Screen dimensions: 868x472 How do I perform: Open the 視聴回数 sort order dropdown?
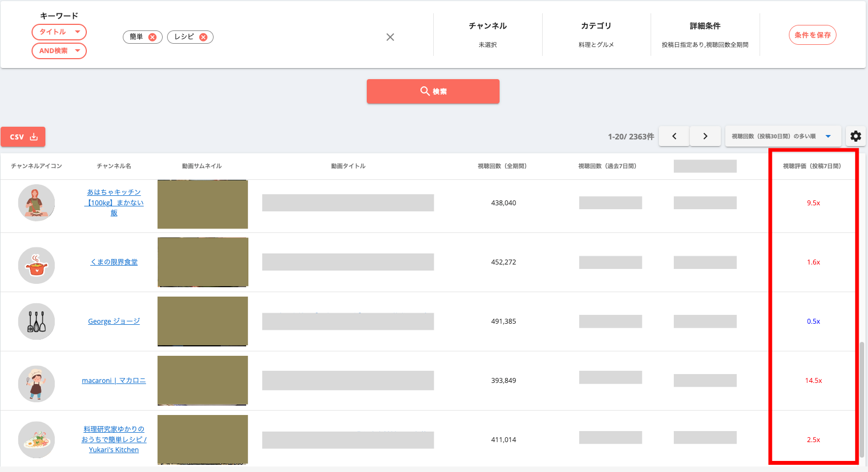pos(782,136)
